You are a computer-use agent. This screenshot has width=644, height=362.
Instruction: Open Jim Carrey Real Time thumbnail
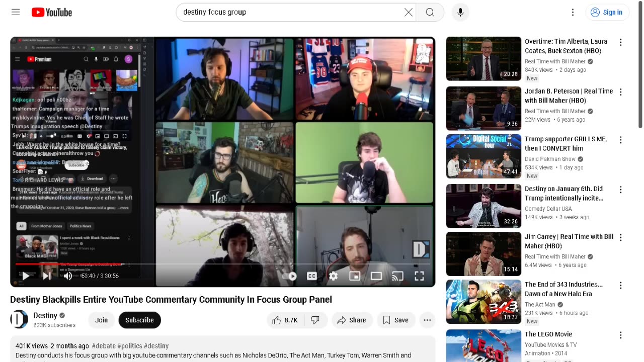[x=484, y=254]
